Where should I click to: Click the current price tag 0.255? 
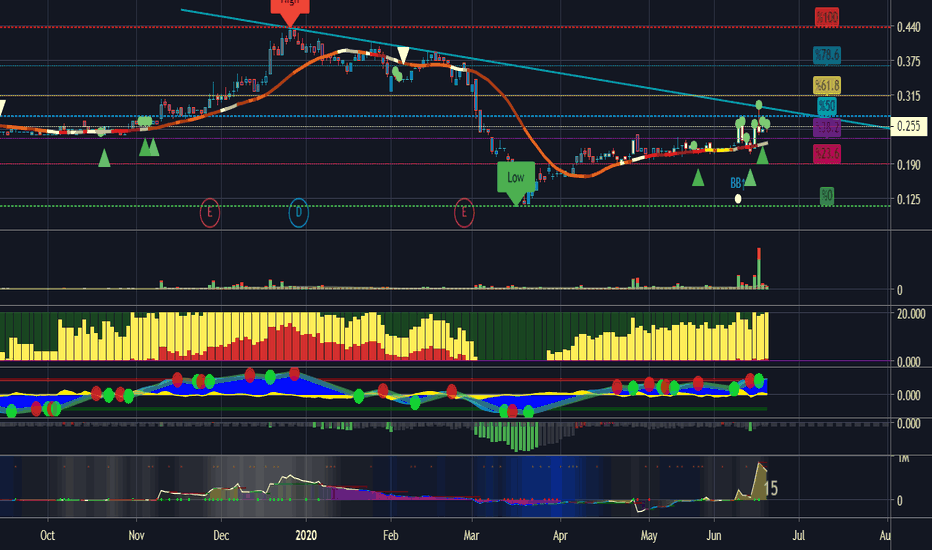point(909,126)
